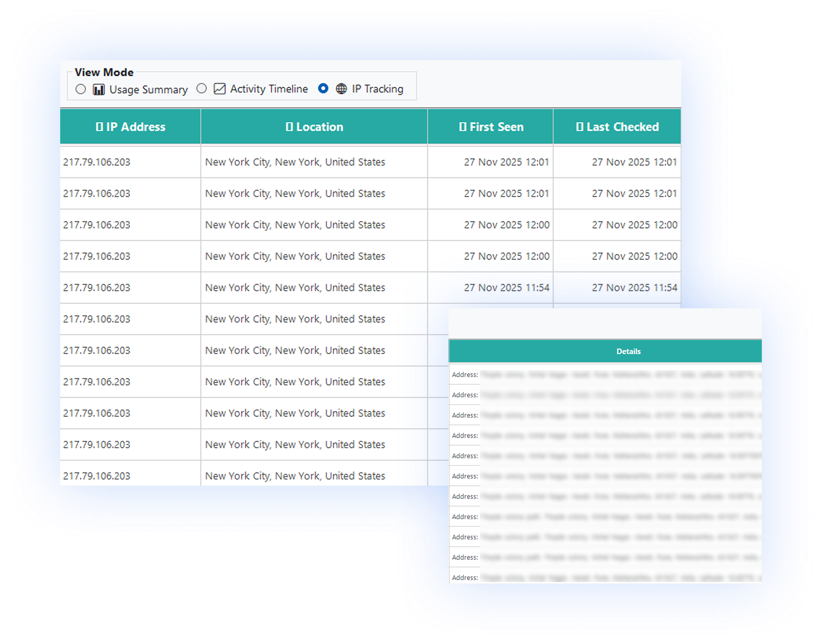The image size is (822, 644).
Task: Click First Seen 27 Nov 2025 11:54 cell
Action: coord(506,288)
